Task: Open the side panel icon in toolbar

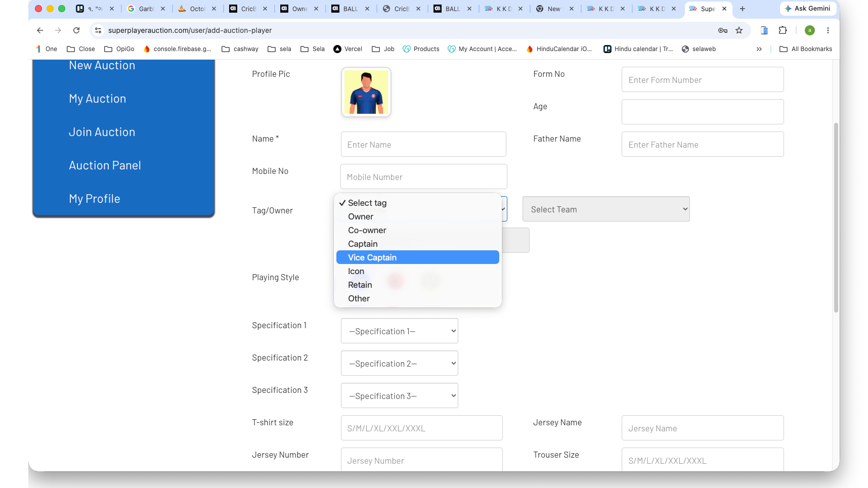Action: click(x=764, y=30)
